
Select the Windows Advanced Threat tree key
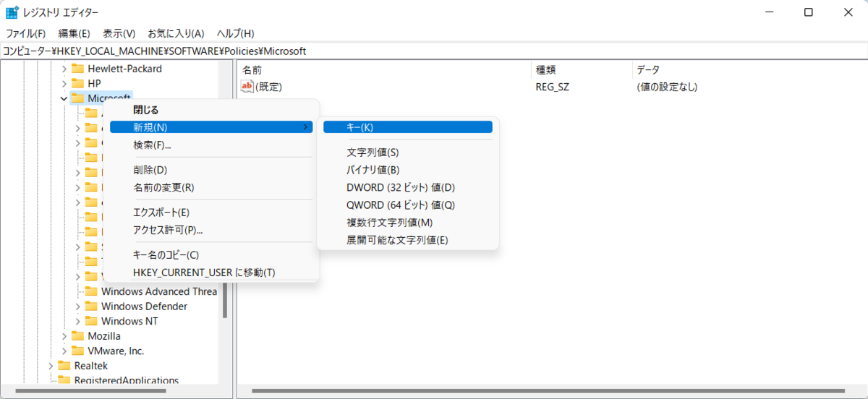click(159, 291)
